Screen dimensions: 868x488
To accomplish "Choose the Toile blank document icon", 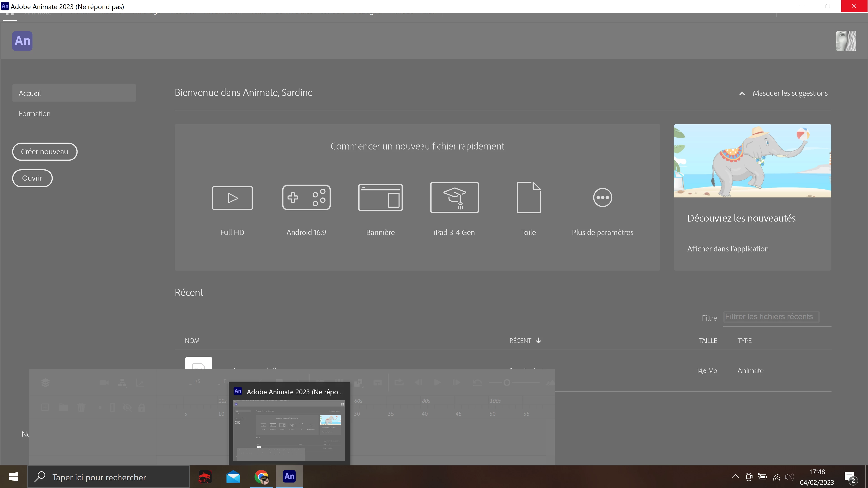I will click(528, 198).
